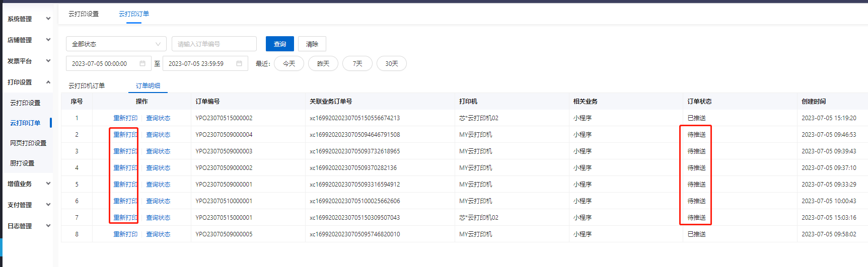Open 云打印设置 in the sidebar
Image resolution: width=868 pixels, height=267 pixels.
(x=25, y=103)
